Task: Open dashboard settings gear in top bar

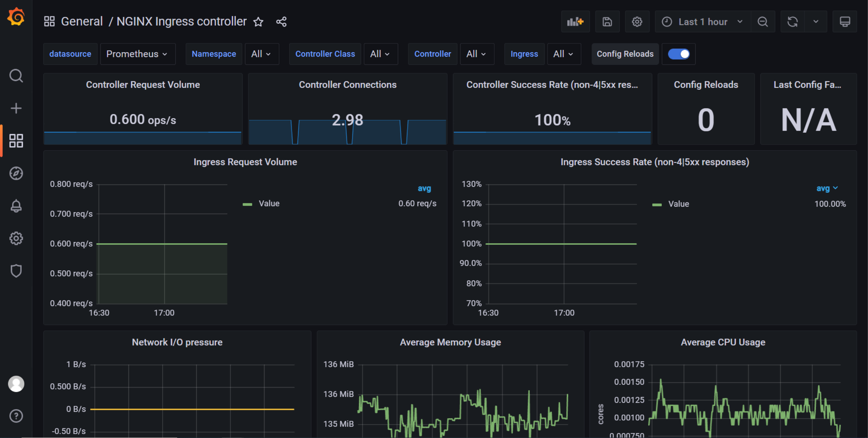Action: (x=637, y=22)
